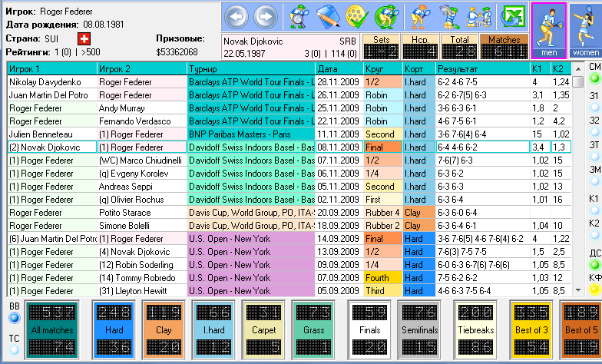The width and height of the screenshot is (602, 364).
Task: Show only Finals matches
Action: pyautogui.click(x=370, y=330)
